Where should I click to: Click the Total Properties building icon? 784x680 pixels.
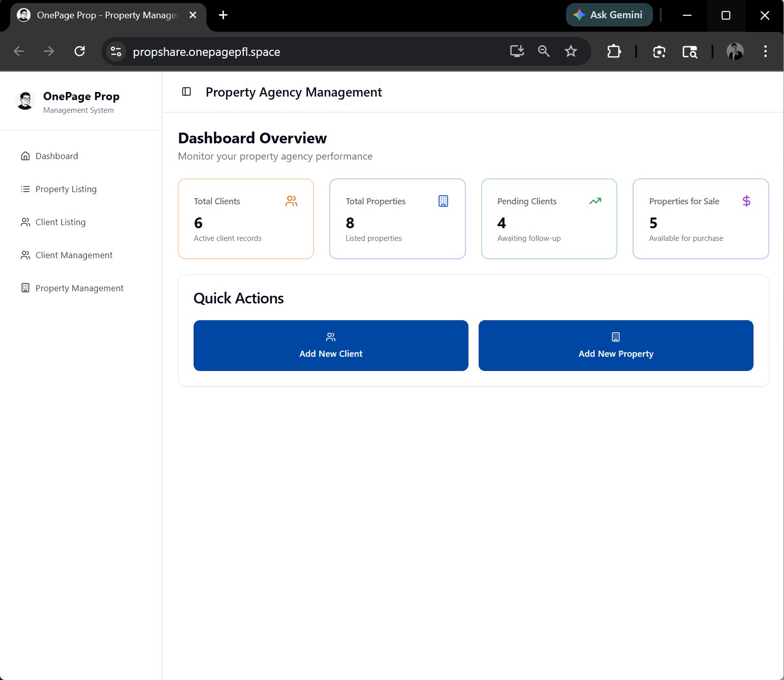(x=443, y=201)
